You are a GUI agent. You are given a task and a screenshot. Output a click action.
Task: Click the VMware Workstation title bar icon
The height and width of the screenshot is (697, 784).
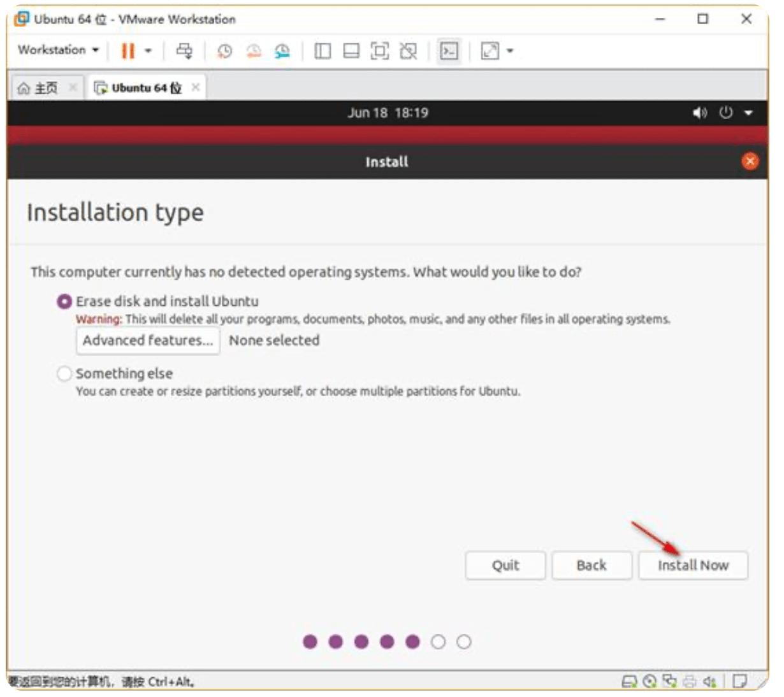click(x=22, y=18)
